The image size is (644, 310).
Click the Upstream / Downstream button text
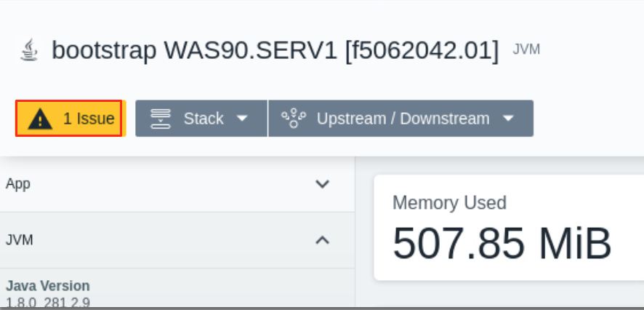[x=403, y=119]
